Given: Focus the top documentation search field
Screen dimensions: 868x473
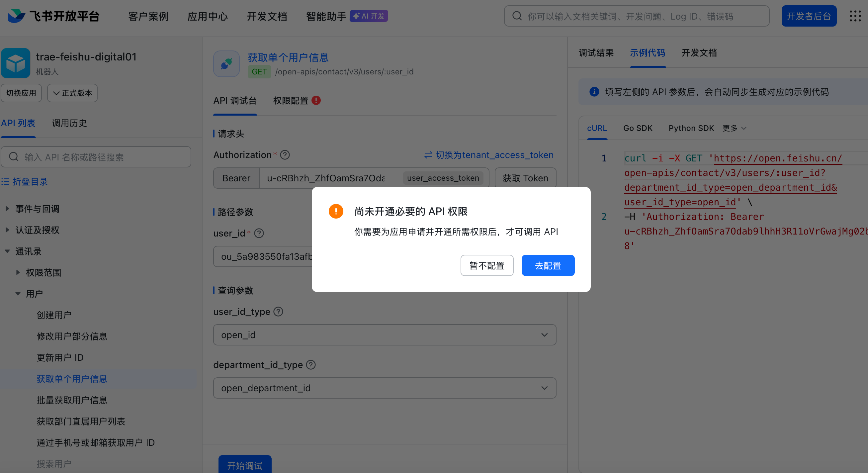Looking at the screenshot, I should click(x=637, y=16).
